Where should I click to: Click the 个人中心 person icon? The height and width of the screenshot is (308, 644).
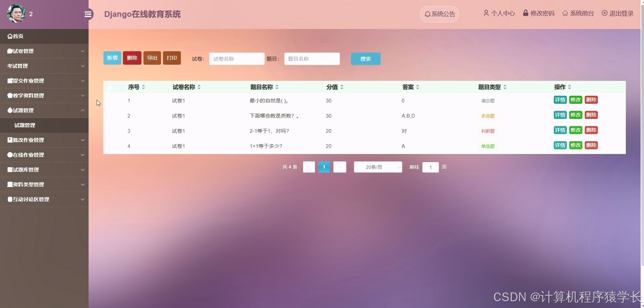486,13
